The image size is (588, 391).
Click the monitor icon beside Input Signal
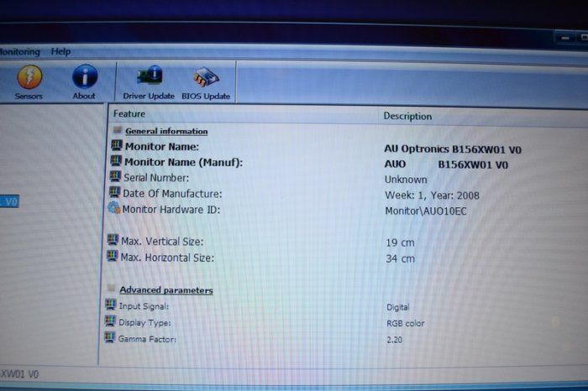pyautogui.click(x=111, y=305)
